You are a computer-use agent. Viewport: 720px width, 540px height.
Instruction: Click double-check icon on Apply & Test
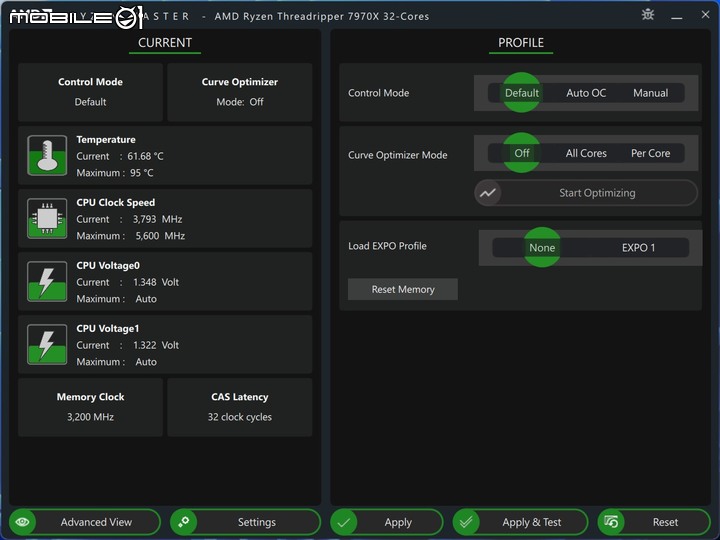point(466,522)
